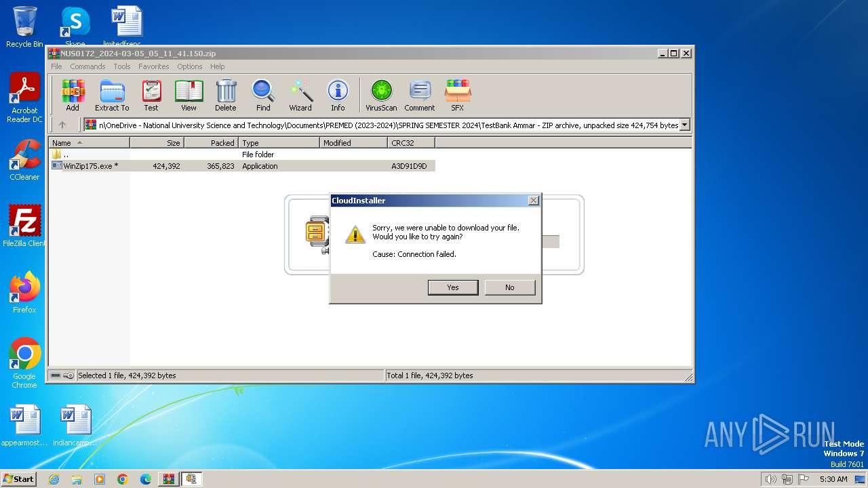The height and width of the screenshot is (488, 868).
Task: Select the indiancamp Word document icon
Action: tap(75, 426)
